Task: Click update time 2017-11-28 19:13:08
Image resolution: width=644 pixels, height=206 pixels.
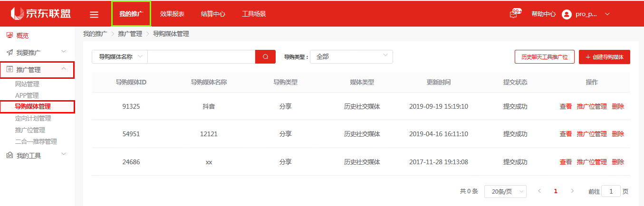Action: coord(439,162)
